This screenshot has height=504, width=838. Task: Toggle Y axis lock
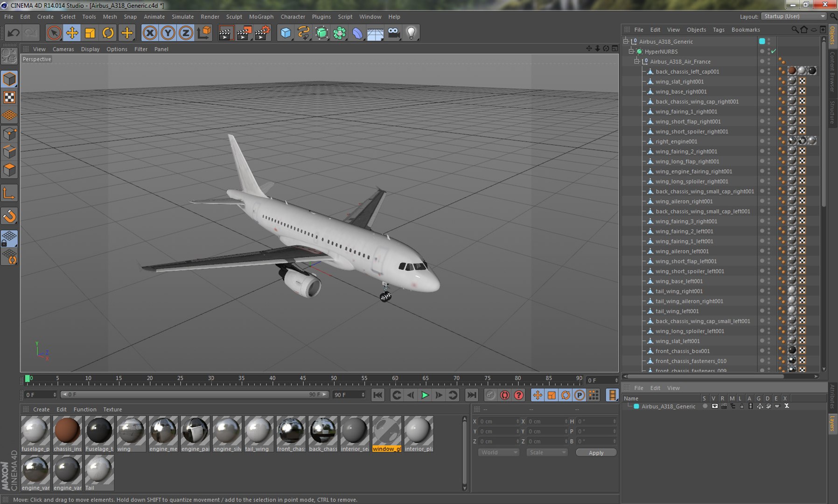click(168, 33)
